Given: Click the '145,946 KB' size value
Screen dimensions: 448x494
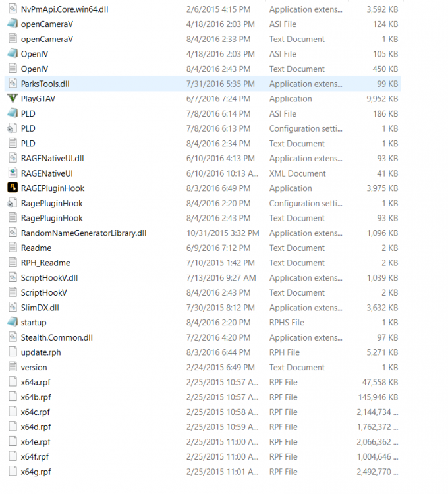Looking at the screenshot, I should (x=378, y=397).
